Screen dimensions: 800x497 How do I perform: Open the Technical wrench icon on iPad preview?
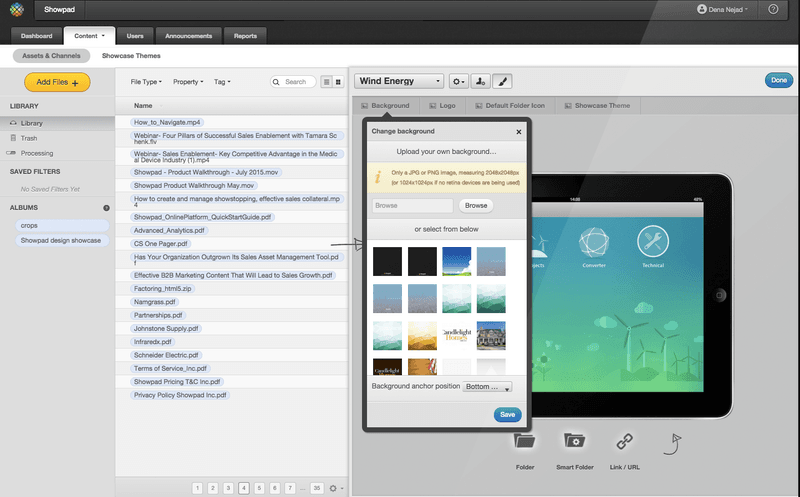pos(653,241)
